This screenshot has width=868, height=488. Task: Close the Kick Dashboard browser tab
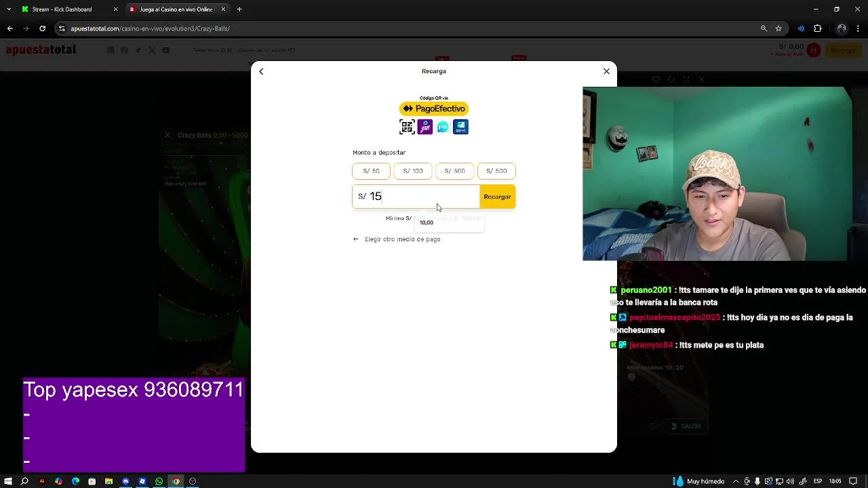click(x=115, y=9)
